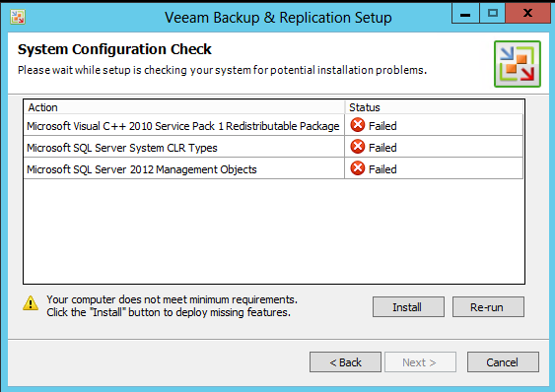Maximize the setup window

click(x=492, y=14)
